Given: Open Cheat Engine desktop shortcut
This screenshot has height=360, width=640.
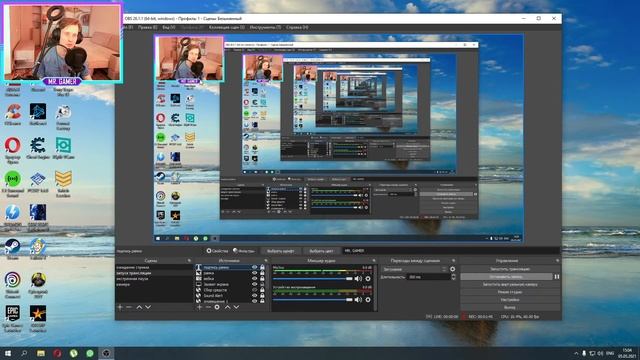Looking at the screenshot, I should pyautogui.click(x=38, y=148).
